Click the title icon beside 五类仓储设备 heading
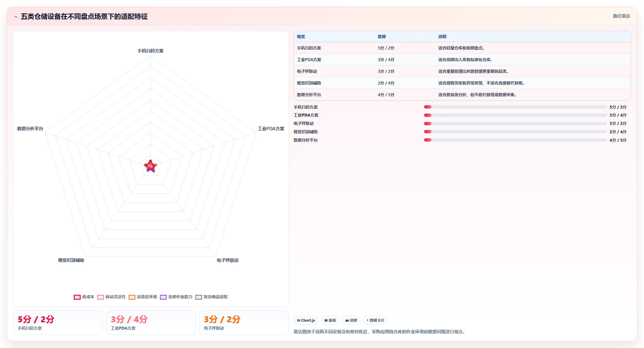This screenshot has width=644, height=348. coord(16,17)
